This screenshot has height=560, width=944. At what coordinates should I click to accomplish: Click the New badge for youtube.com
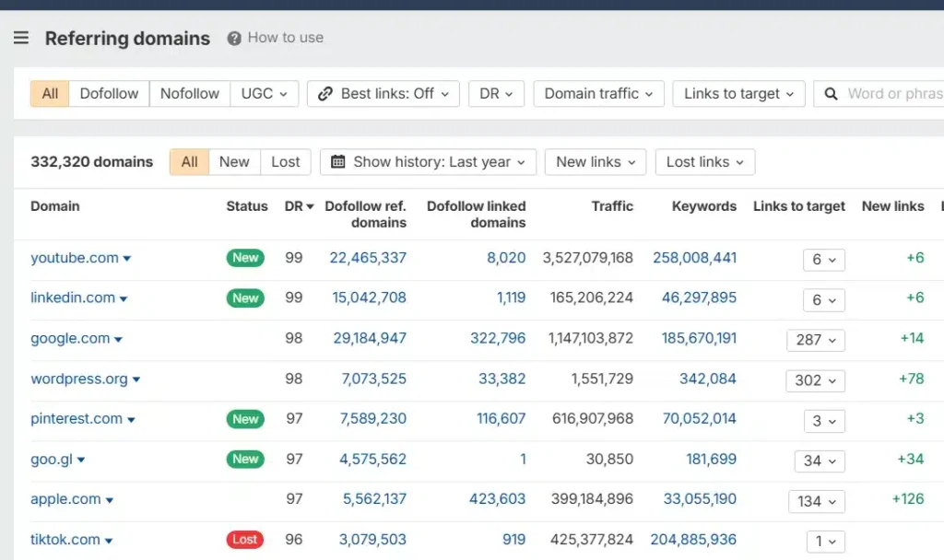[x=245, y=258]
